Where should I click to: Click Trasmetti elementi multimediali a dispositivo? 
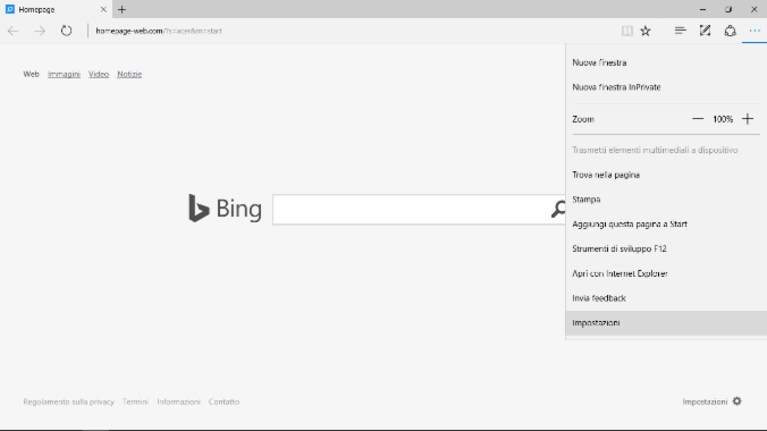coord(666,150)
